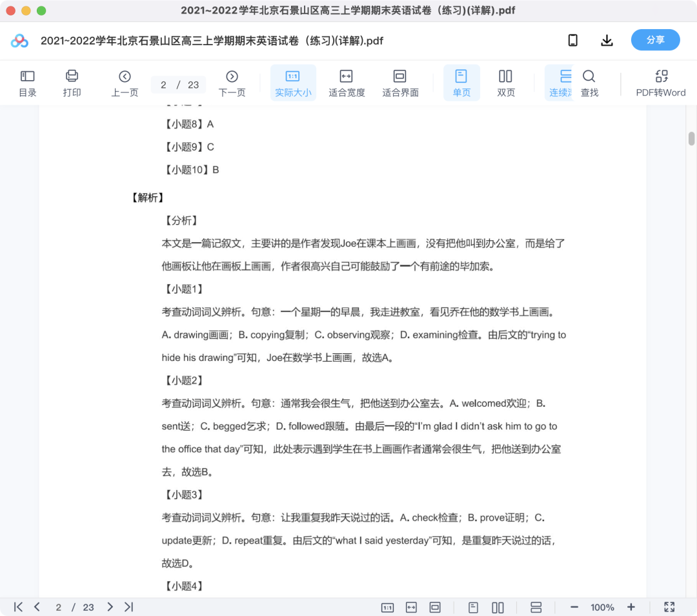The width and height of the screenshot is (697, 616).
Task: Open the 查找 search tool
Action: (589, 83)
